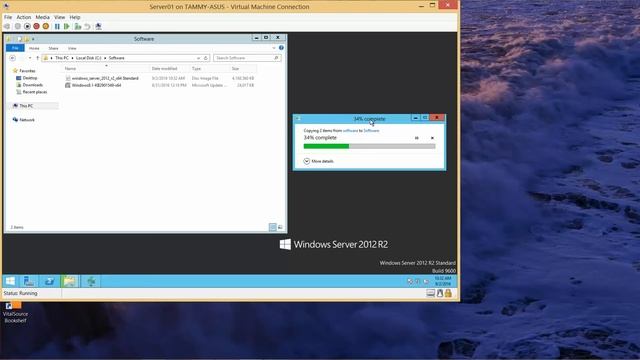Switch to the Share ribbon tab
The width and height of the screenshot is (640, 360).
[53, 48]
